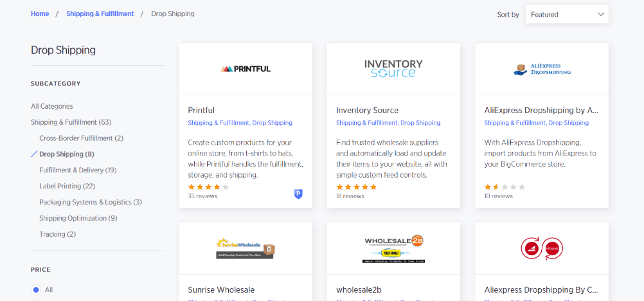Choose the Label Printing (22) subcategory

[67, 187]
